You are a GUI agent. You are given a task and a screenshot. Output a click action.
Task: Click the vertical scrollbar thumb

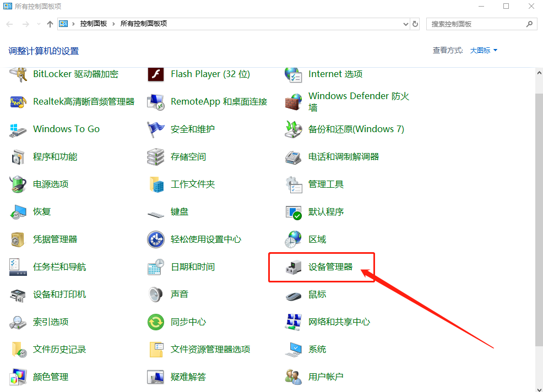(539, 220)
